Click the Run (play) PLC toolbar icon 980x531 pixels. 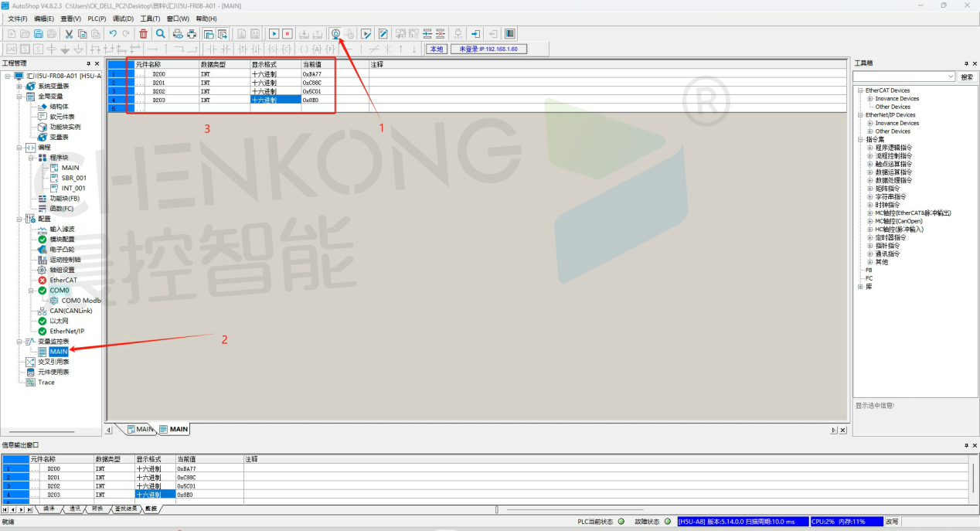tap(274, 34)
